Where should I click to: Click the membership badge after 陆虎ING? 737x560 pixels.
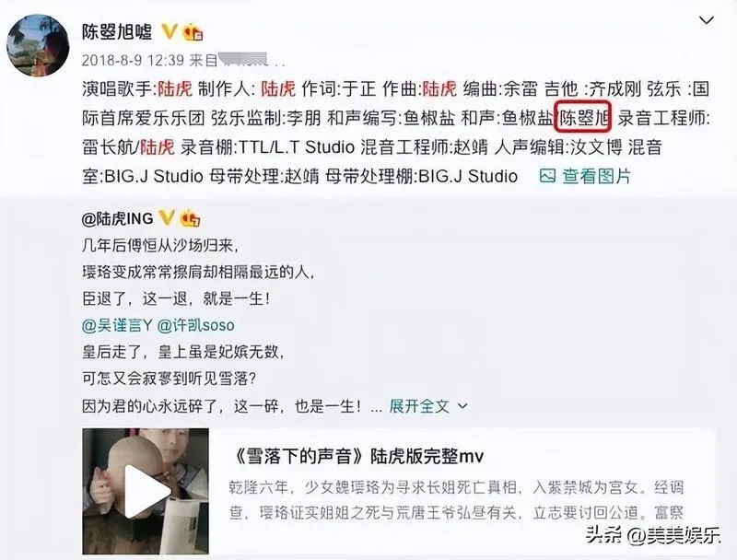191,218
